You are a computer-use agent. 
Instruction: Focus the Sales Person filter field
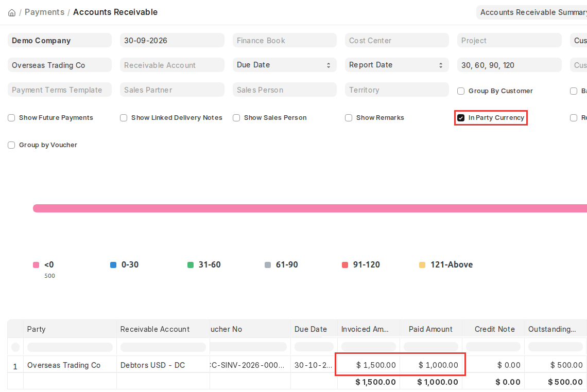[x=285, y=90]
